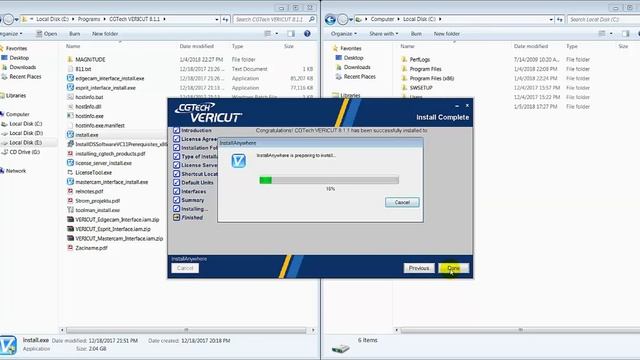
Task: Click Burn in right window toolbar
Action: (x=416, y=33)
